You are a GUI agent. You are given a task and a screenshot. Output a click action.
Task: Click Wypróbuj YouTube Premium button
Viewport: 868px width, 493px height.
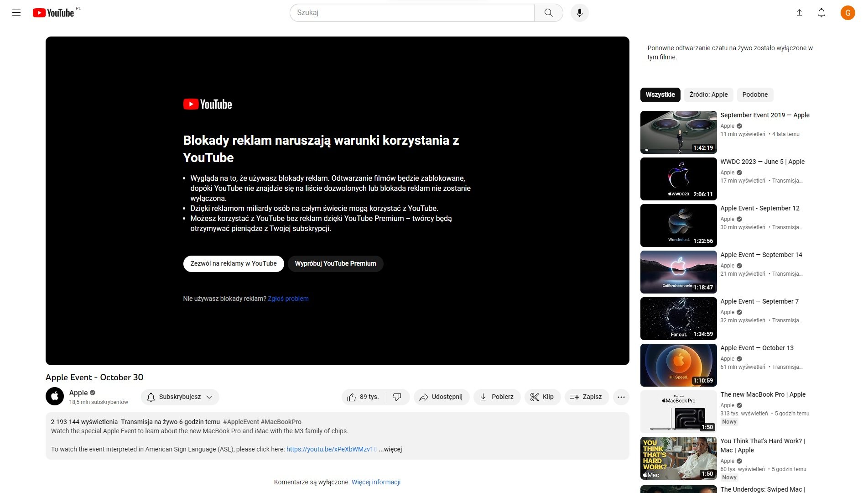335,263
